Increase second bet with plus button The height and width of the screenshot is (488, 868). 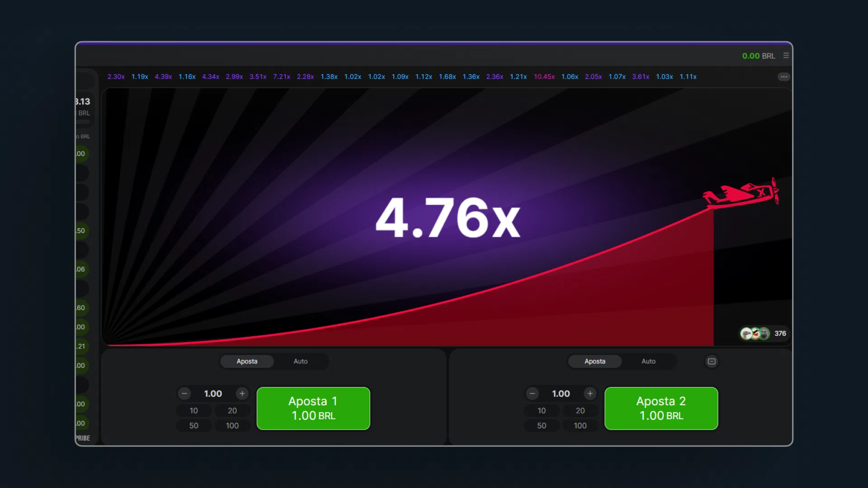pyautogui.click(x=590, y=394)
